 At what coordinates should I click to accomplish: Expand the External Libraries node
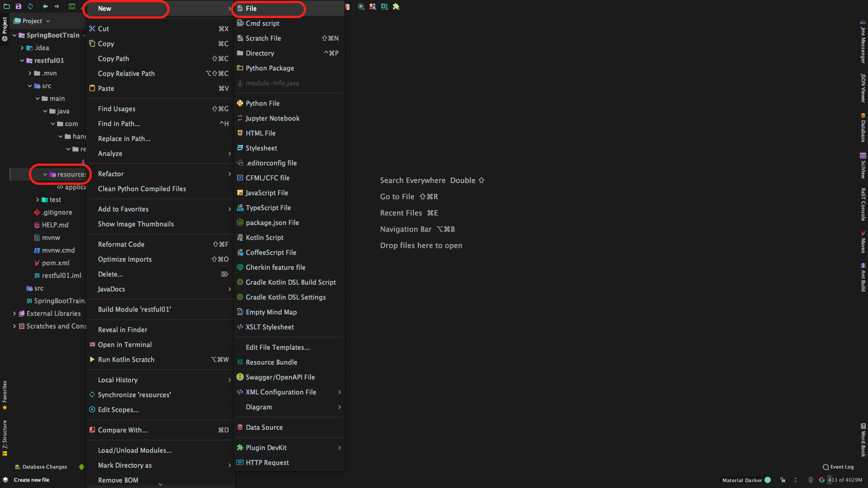click(14, 314)
